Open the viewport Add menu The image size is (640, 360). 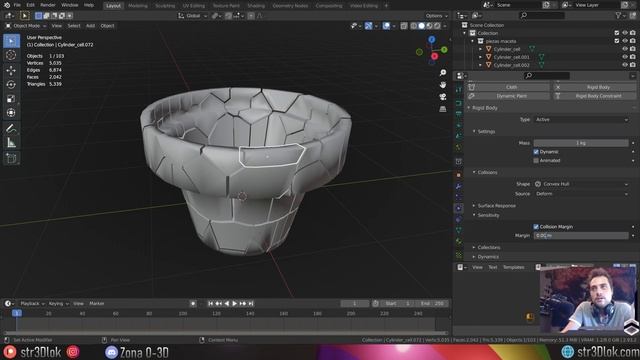(90, 26)
